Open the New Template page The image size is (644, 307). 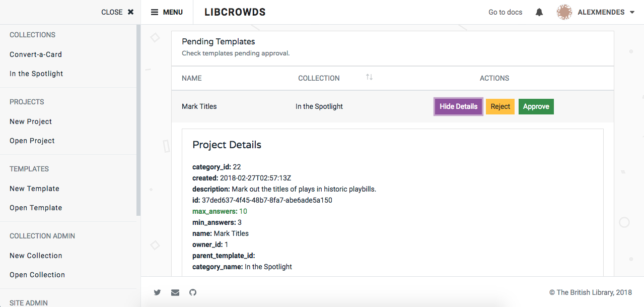pos(34,188)
